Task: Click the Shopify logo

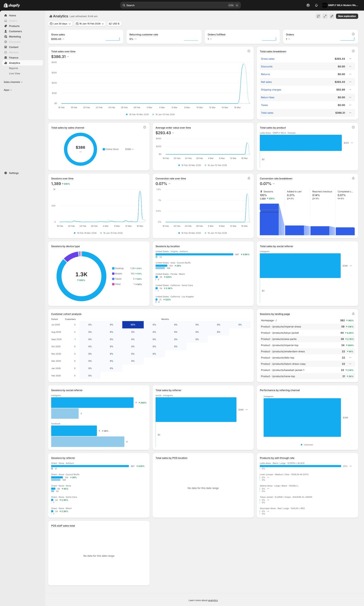Action: (x=12, y=5)
